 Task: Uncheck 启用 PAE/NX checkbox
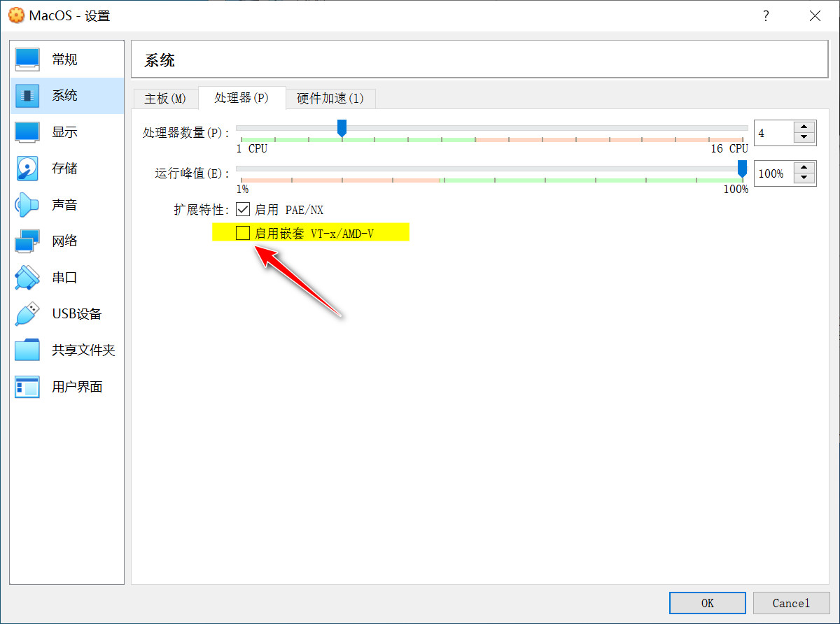coord(243,209)
